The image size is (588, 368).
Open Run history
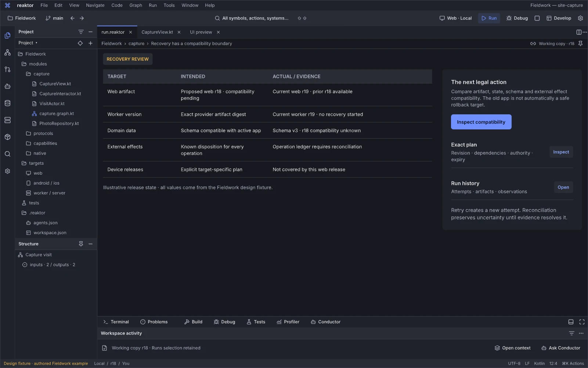point(563,187)
